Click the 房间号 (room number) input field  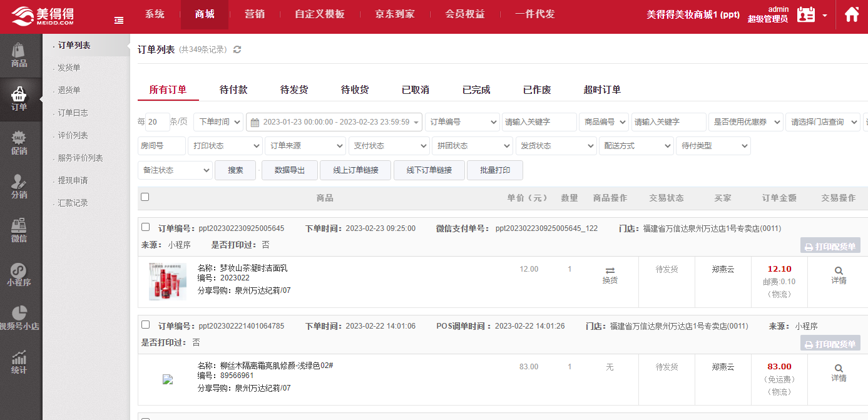click(161, 146)
